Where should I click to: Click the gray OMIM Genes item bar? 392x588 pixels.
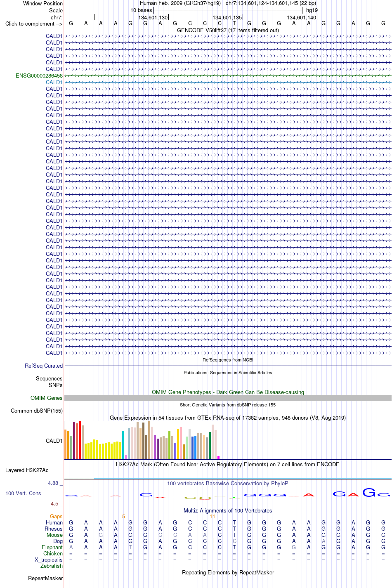coord(228,398)
